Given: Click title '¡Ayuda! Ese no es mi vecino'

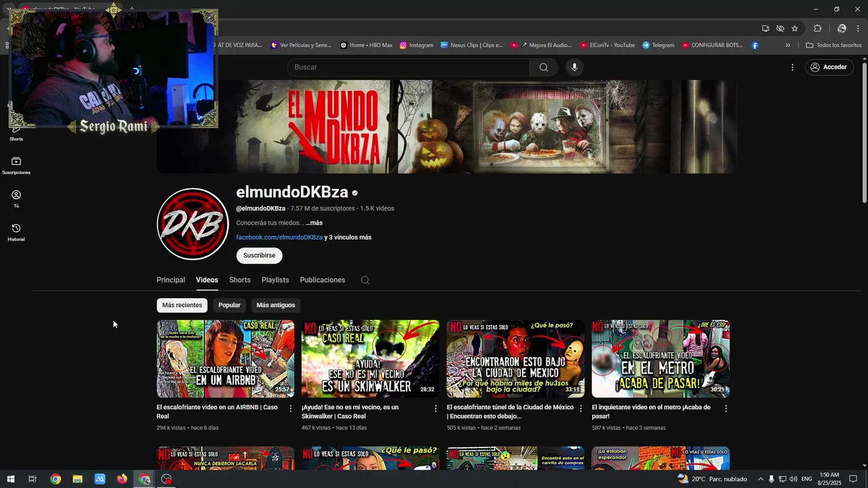Looking at the screenshot, I should pyautogui.click(x=350, y=411).
